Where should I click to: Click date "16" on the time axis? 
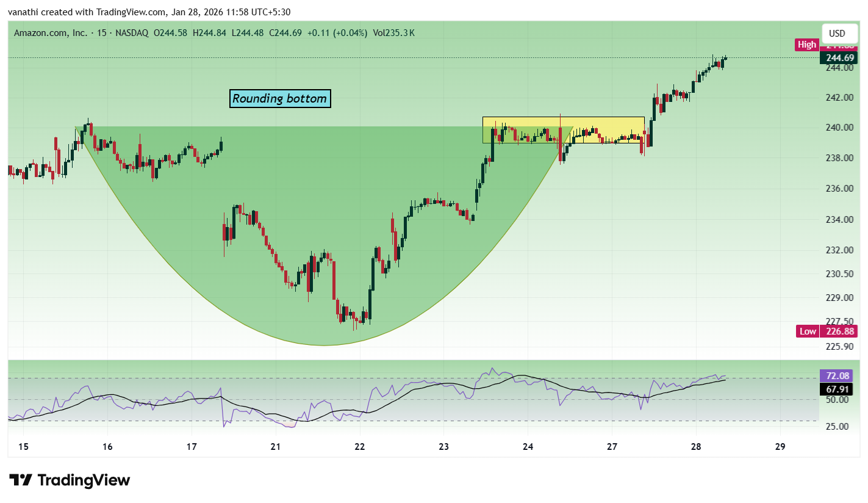point(107,446)
